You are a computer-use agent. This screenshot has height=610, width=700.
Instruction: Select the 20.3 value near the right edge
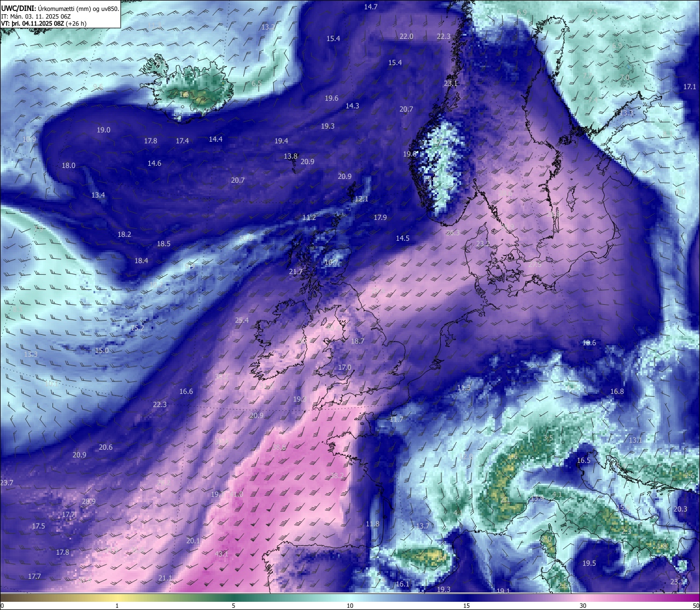[680, 509]
